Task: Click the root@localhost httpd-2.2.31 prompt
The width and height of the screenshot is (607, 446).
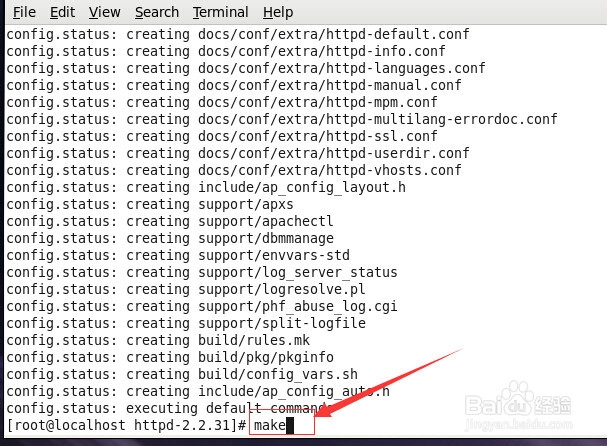Action: (125, 426)
